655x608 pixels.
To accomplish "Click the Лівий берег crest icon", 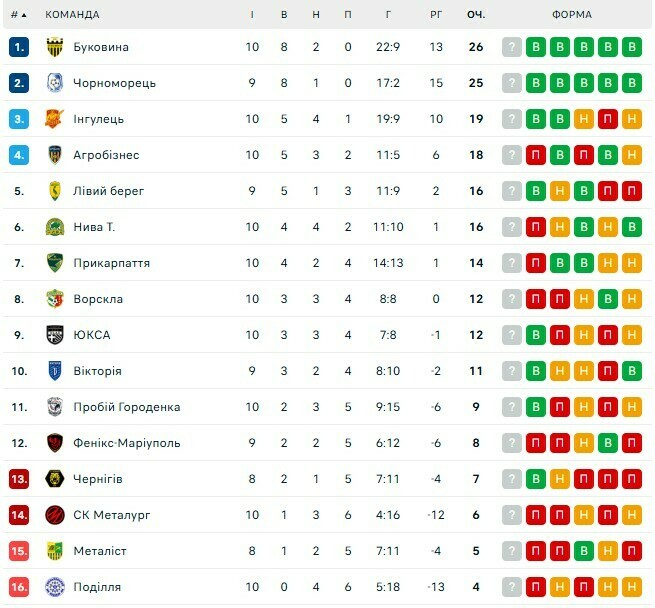I will (55, 191).
